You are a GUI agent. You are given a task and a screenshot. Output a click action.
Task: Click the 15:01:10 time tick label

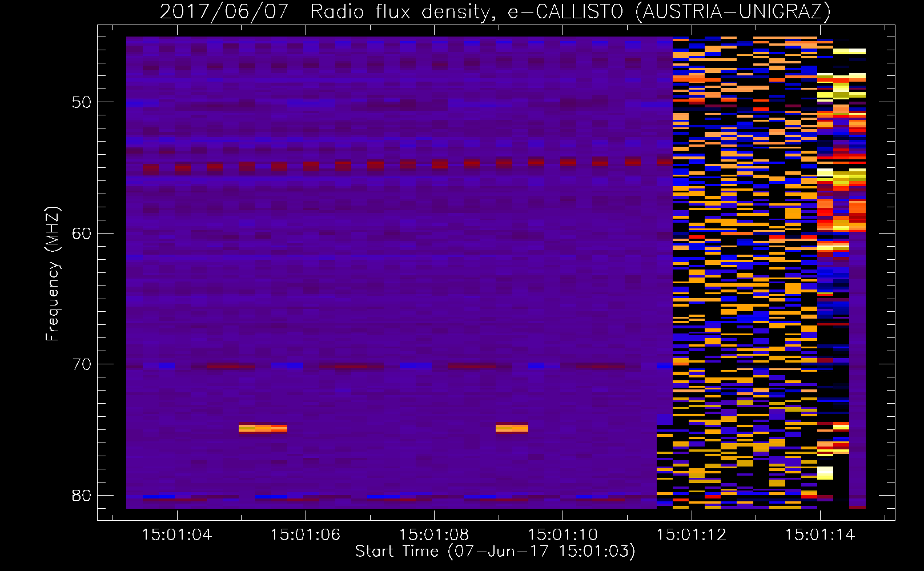(563, 534)
